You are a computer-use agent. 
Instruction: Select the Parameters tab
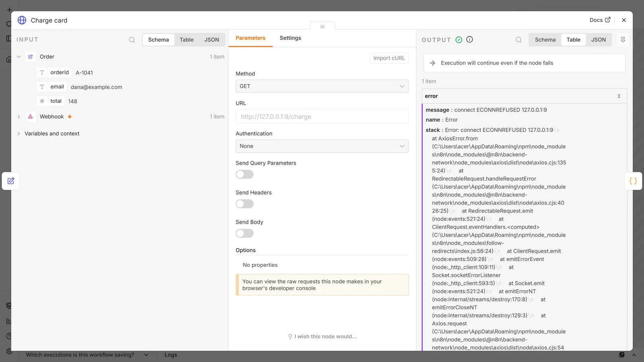(250, 38)
